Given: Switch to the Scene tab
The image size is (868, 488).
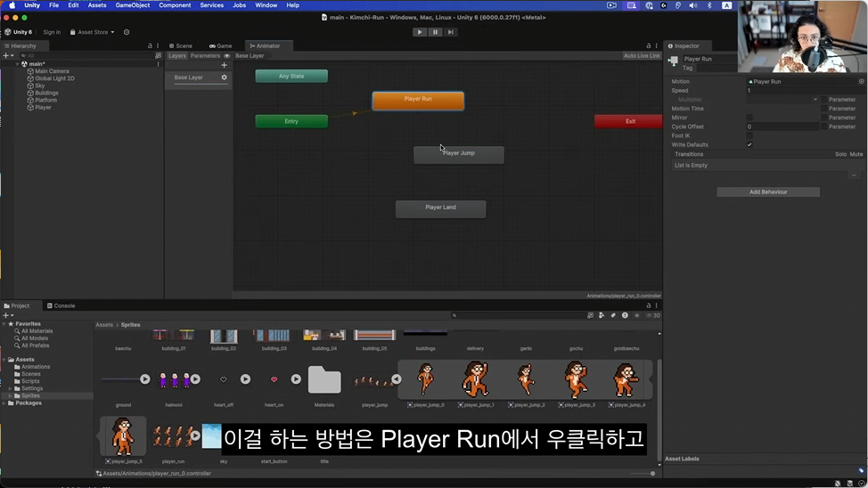Looking at the screenshot, I should [181, 46].
